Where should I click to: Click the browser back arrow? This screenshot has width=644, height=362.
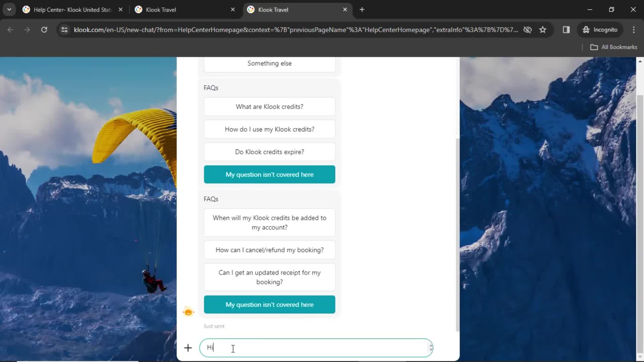coord(10,30)
